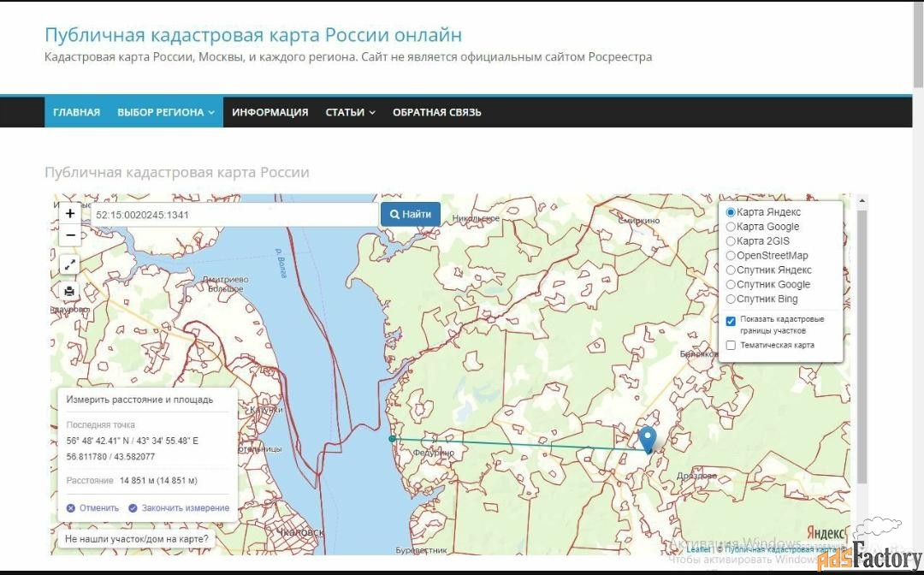Go to Обратная связь page
This screenshot has width=924, height=575.
pyautogui.click(x=436, y=112)
